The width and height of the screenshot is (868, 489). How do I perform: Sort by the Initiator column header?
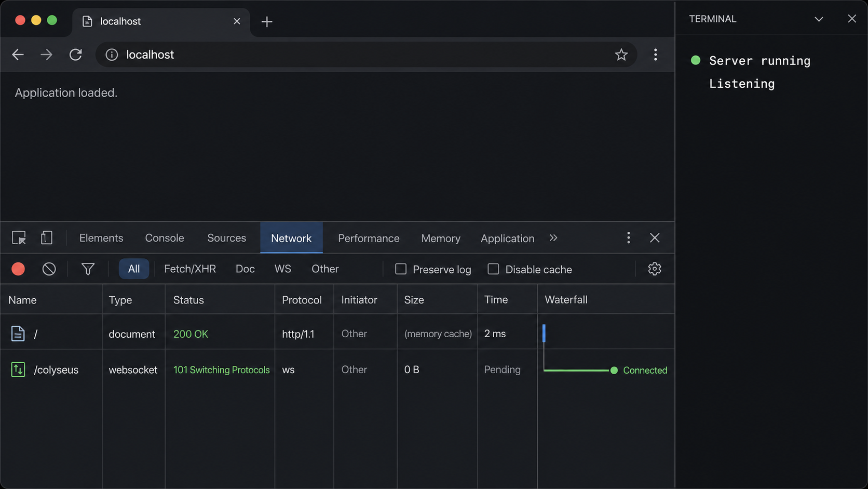tap(365, 299)
